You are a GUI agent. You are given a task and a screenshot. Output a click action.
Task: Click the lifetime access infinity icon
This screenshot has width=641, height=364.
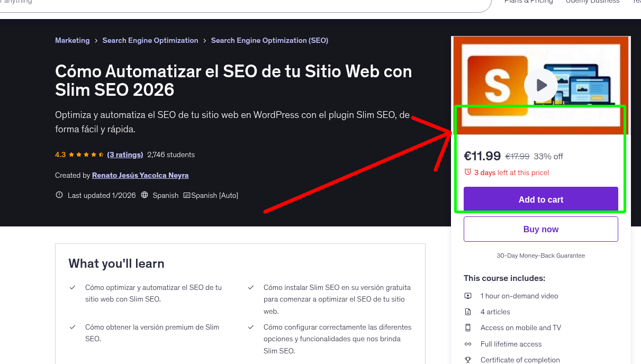(468, 344)
